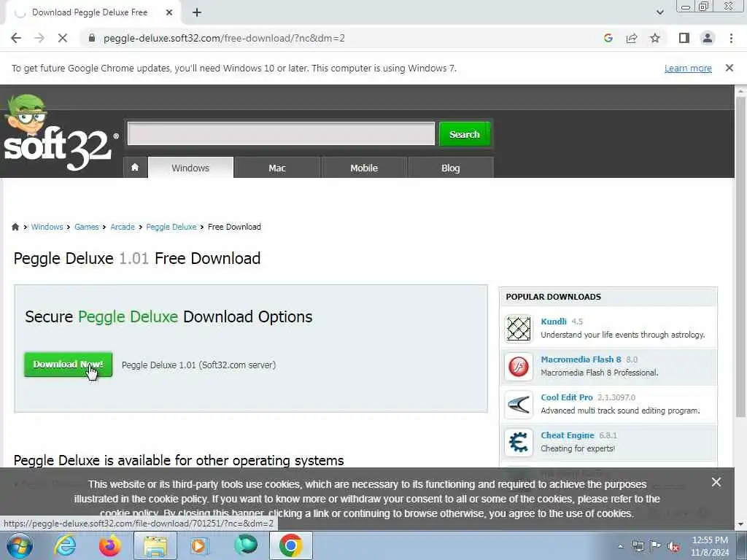The image size is (747, 560).
Task: Close the cookie consent banner
Action: point(716,483)
